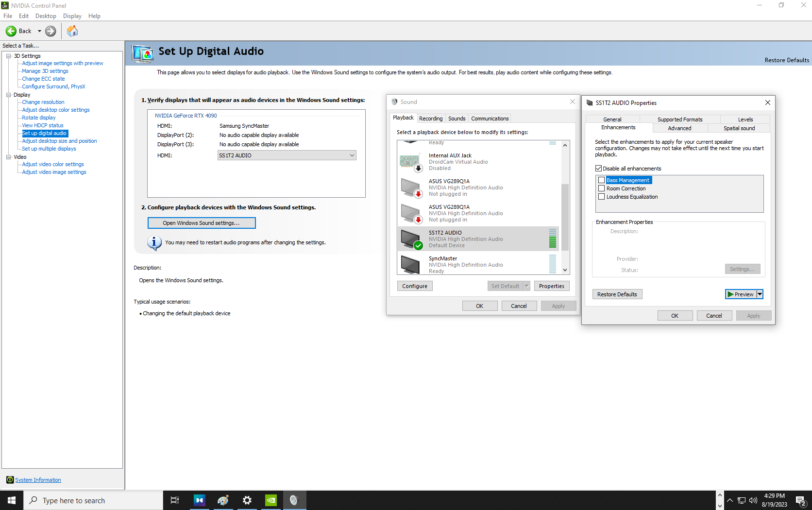Click Configure in Sound dialog
The width and height of the screenshot is (812, 510).
[415, 286]
